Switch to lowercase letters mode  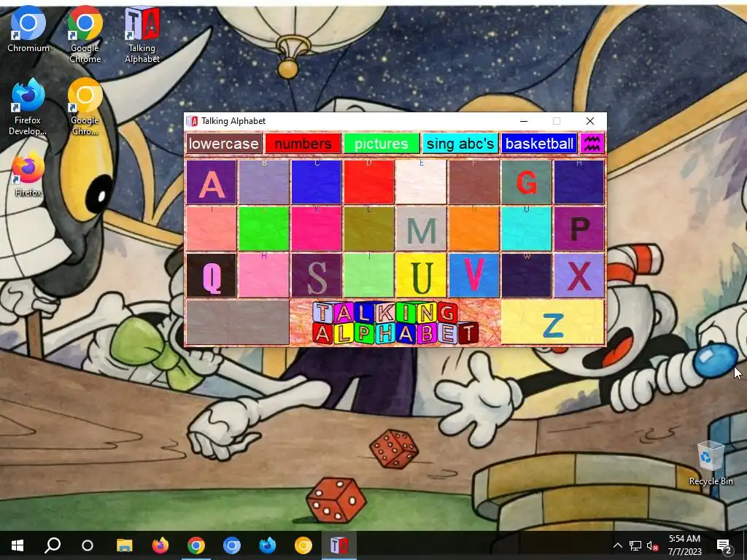click(x=224, y=144)
